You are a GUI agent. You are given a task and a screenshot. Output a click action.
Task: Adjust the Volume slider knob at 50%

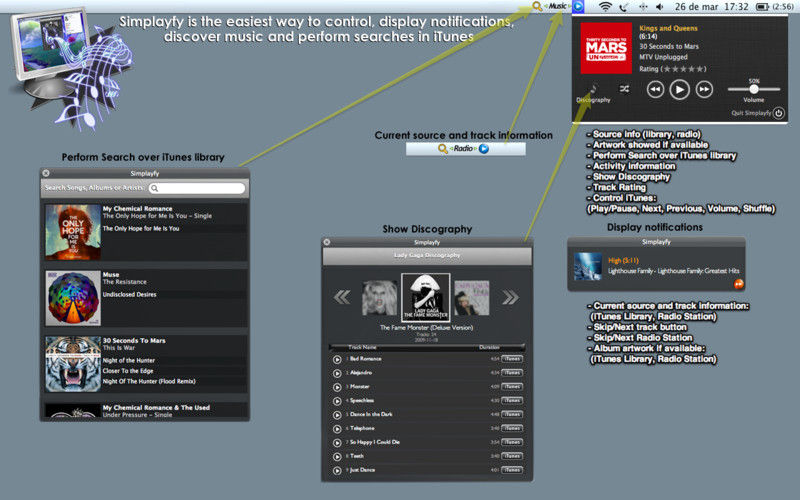(754, 89)
